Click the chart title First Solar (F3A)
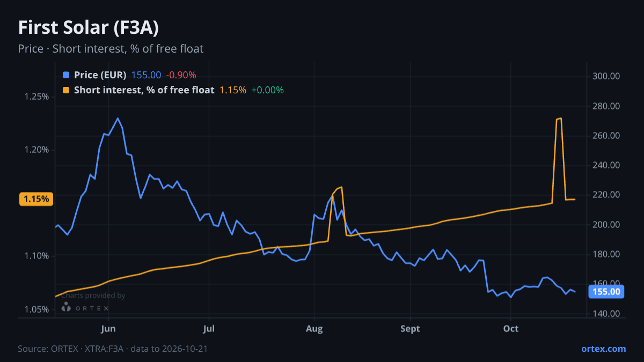This screenshot has width=644, height=362. [88, 27]
